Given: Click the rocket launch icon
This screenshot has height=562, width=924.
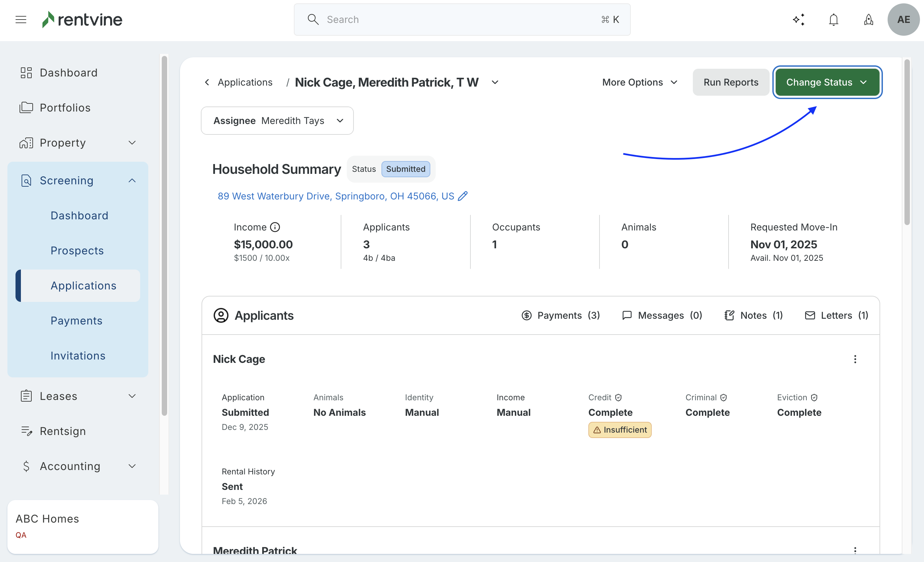Looking at the screenshot, I should click(x=868, y=20).
